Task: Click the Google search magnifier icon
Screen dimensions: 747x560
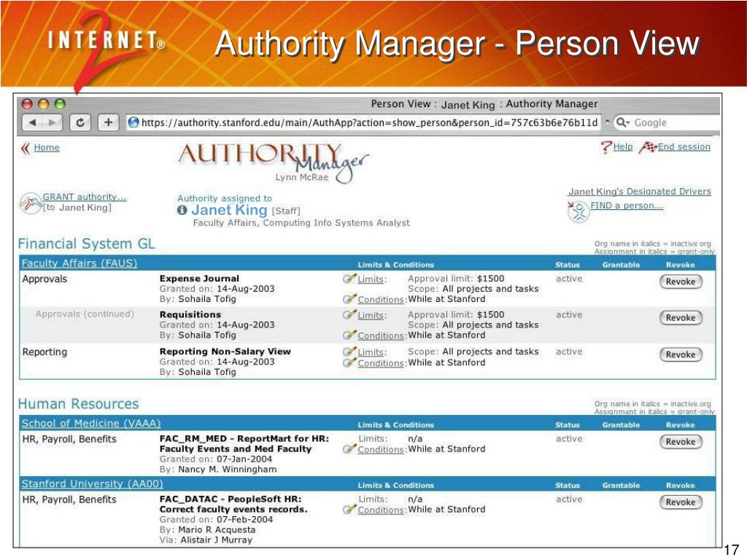Action: (x=622, y=122)
